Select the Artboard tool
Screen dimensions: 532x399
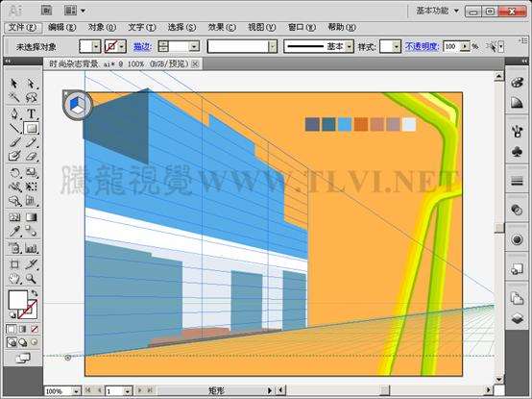[x=13, y=264]
